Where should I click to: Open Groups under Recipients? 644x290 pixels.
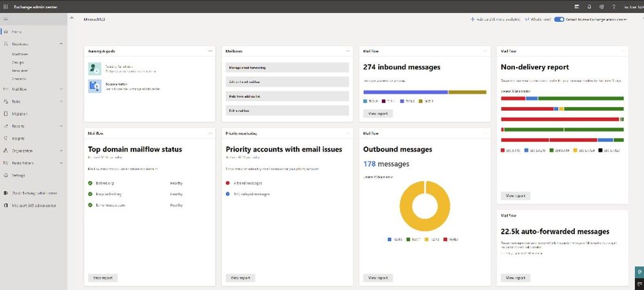17,63
